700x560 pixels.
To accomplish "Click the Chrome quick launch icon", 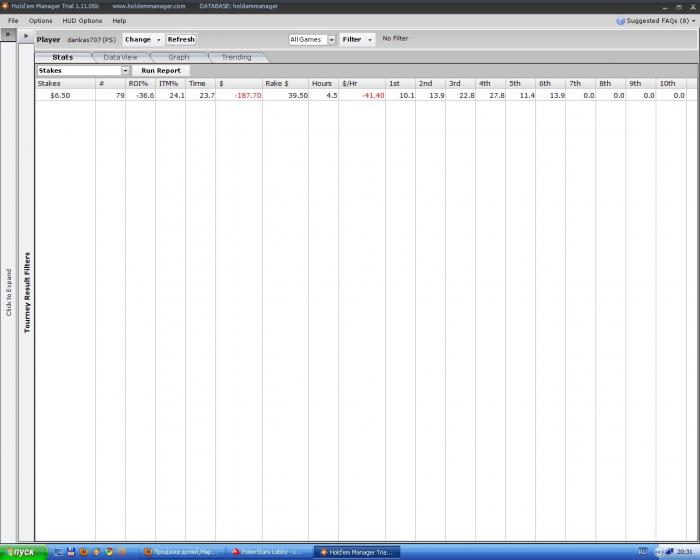I will [109, 552].
